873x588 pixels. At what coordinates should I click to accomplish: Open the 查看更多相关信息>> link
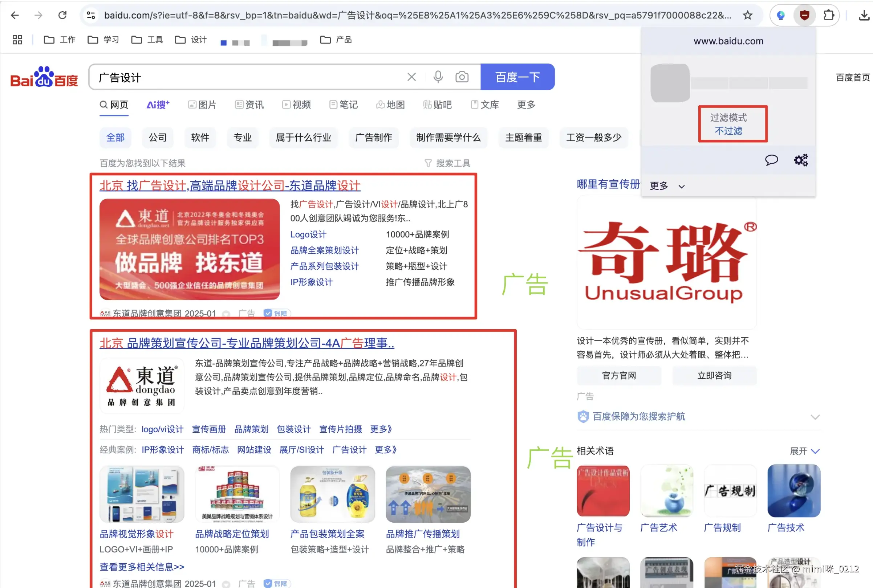click(x=142, y=567)
